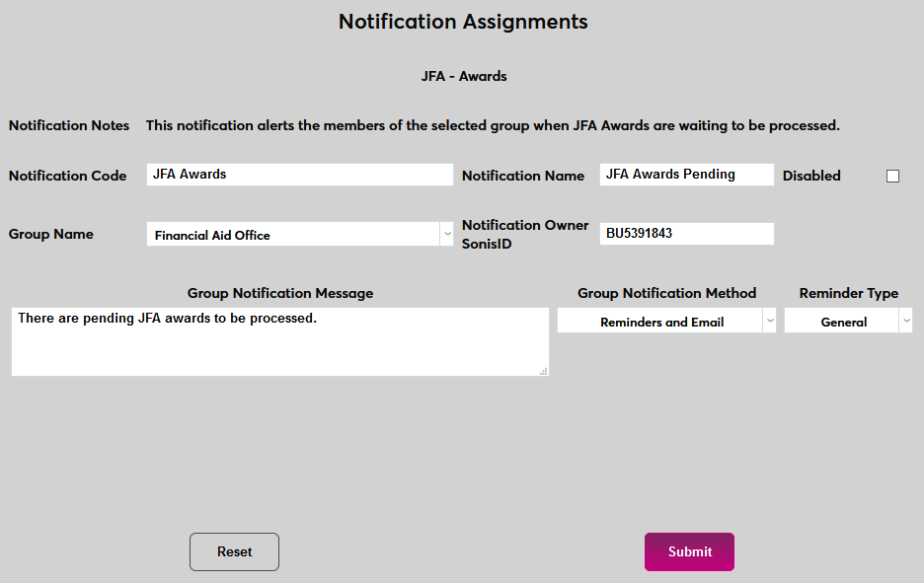The height and width of the screenshot is (583, 924).
Task: Click the JFA - Awards subheading
Action: [x=463, y=76]
